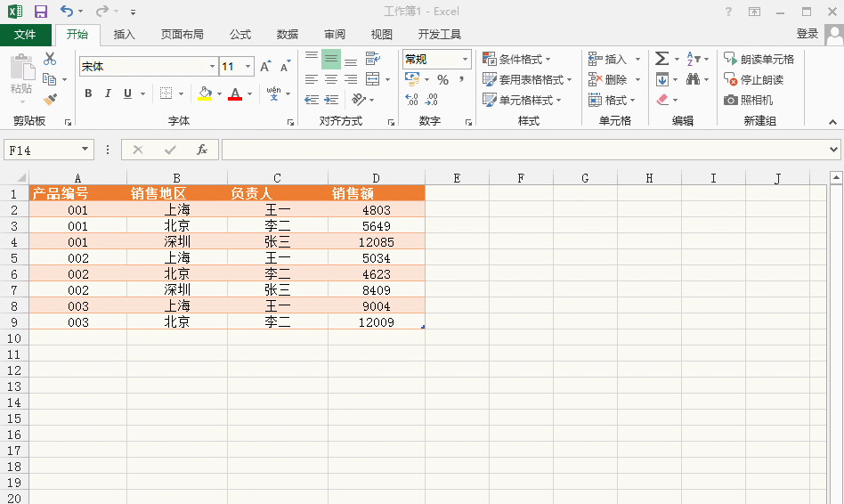Open the borders dropdown arrow
This screenshot has height=504, width=844.
pos(181,93)
